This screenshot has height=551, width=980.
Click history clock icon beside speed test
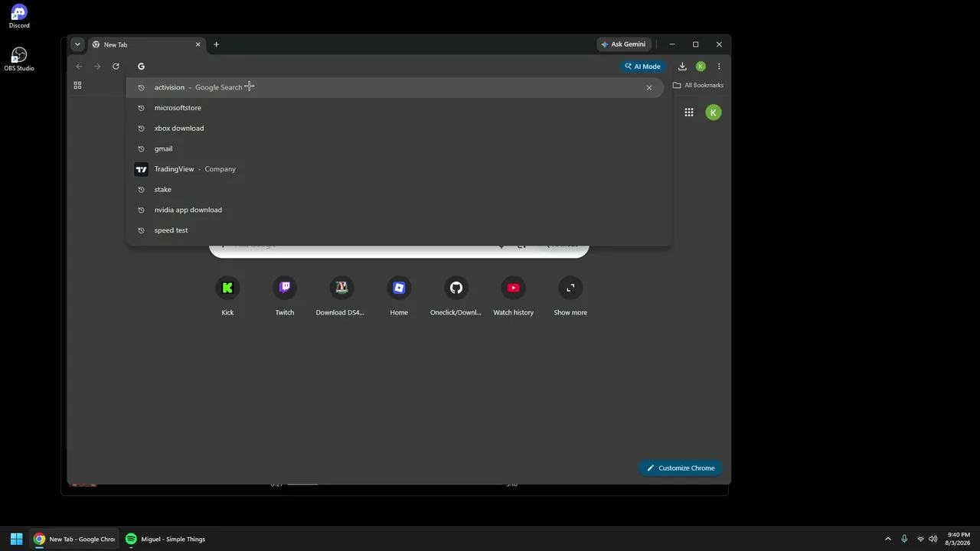coord(141,230)
